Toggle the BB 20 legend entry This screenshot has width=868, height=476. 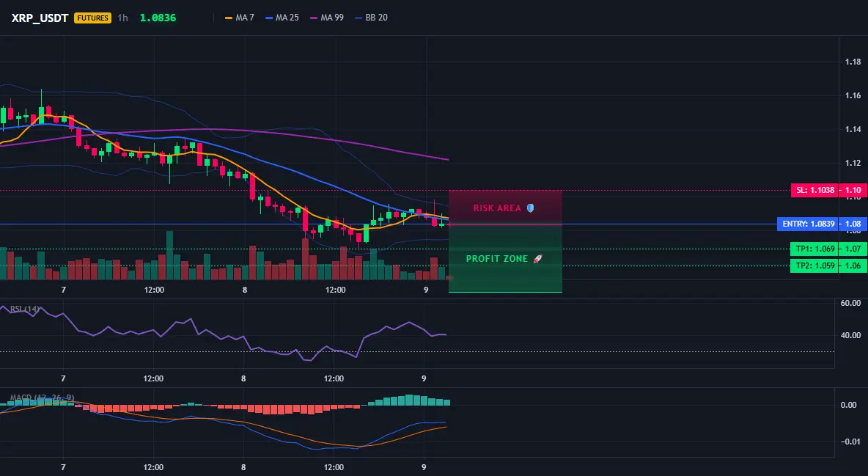click(371, 18)
